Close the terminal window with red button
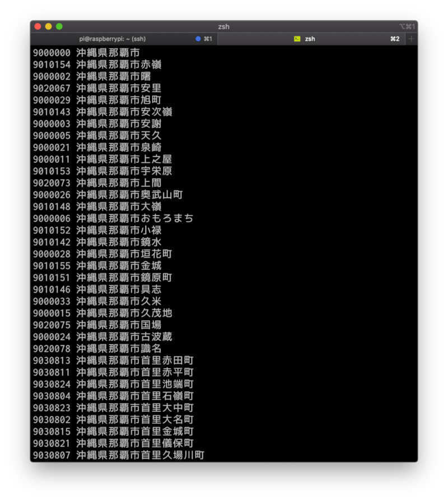The height and width of the screenshot is (502, 448). click(x=38, y=26)
